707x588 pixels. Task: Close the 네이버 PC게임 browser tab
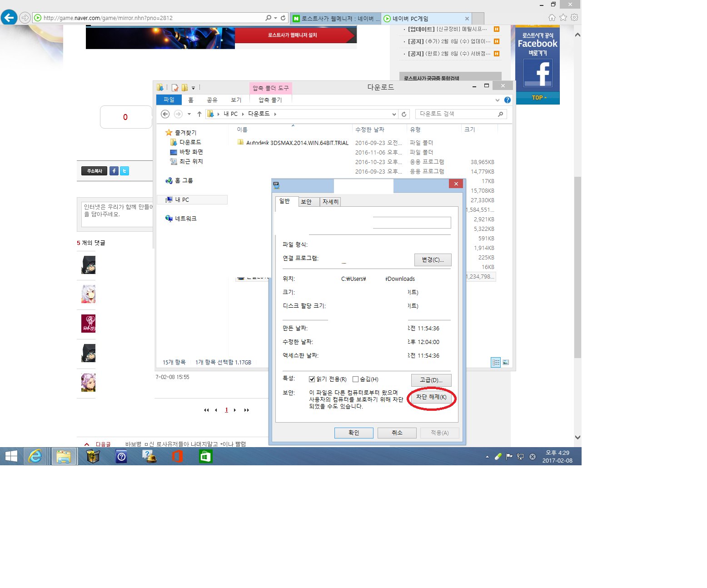pos(467,19)
